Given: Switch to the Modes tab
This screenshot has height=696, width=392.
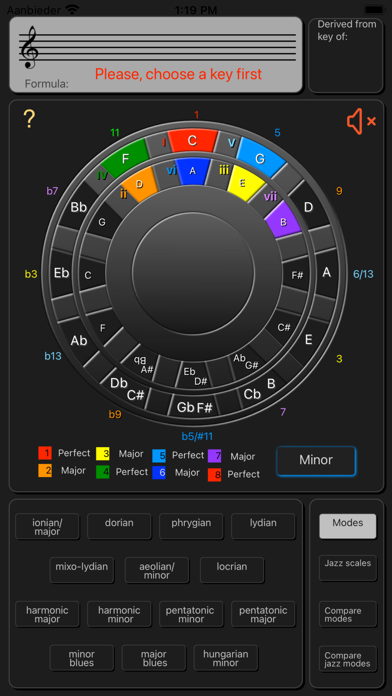Looking at the screenshot, I should [x=348, y=526].
